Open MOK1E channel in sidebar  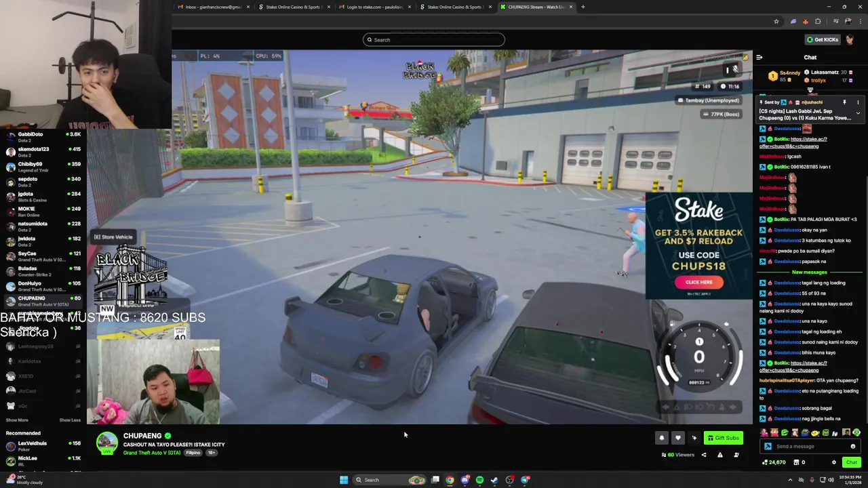(x=43, y=211)
